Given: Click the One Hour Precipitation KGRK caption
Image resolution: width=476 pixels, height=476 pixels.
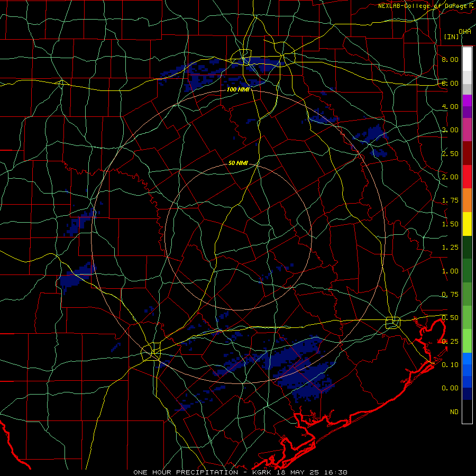Looking at the screenshot, I should click(x=240, y=472).
